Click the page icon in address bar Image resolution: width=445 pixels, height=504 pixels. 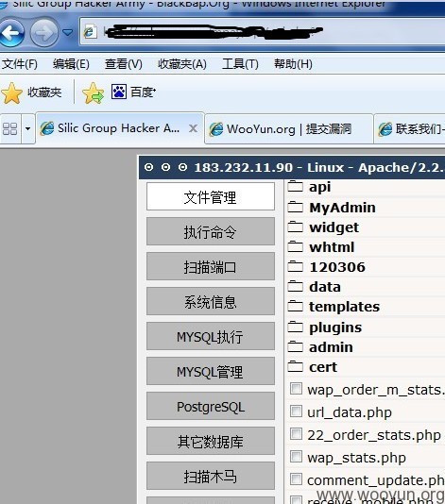click(90, 32)
